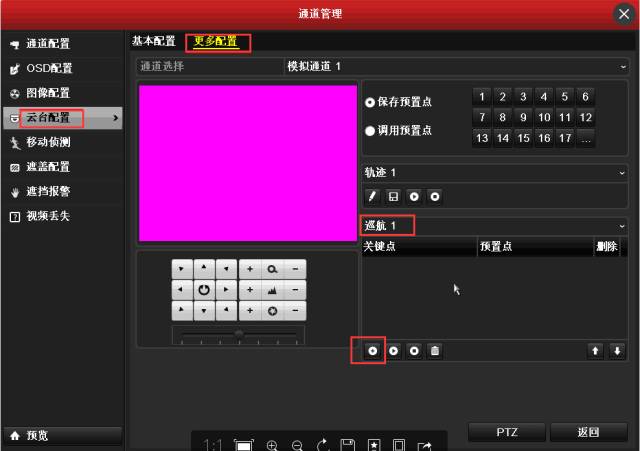The height and width of the screenshot is (451, 640).
Task: Click the PTZ button
Action: pos(507,432)
